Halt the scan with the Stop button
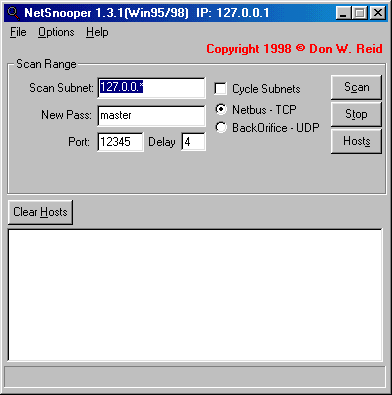The width and height of the screenshot is (392, 395). click(356, 114)
